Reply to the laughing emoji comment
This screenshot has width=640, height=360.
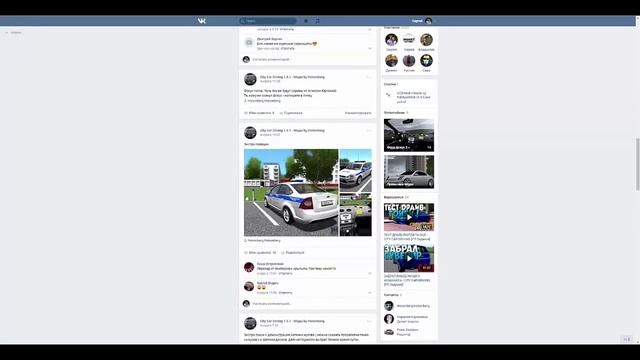pos(286,293)
